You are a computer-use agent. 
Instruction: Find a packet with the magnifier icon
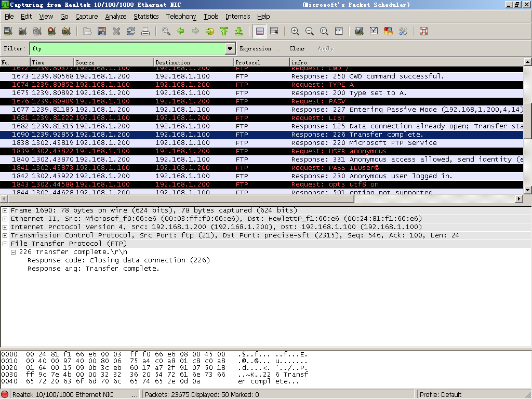(166, 31)
